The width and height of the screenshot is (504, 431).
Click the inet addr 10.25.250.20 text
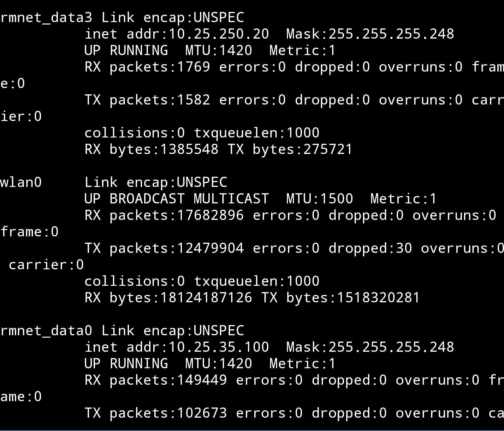pyautogui.click(x=177, y=34)
